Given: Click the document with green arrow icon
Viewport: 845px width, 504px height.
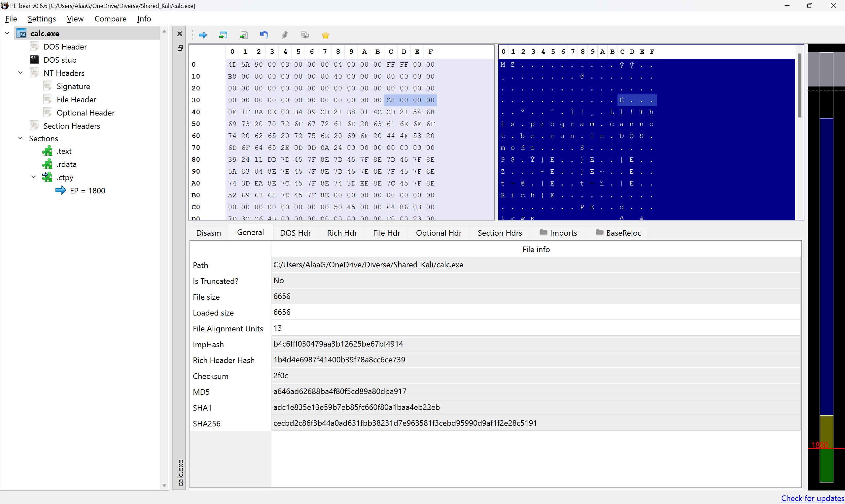Looking at the screenshot, I should click(x=244, y=35).
